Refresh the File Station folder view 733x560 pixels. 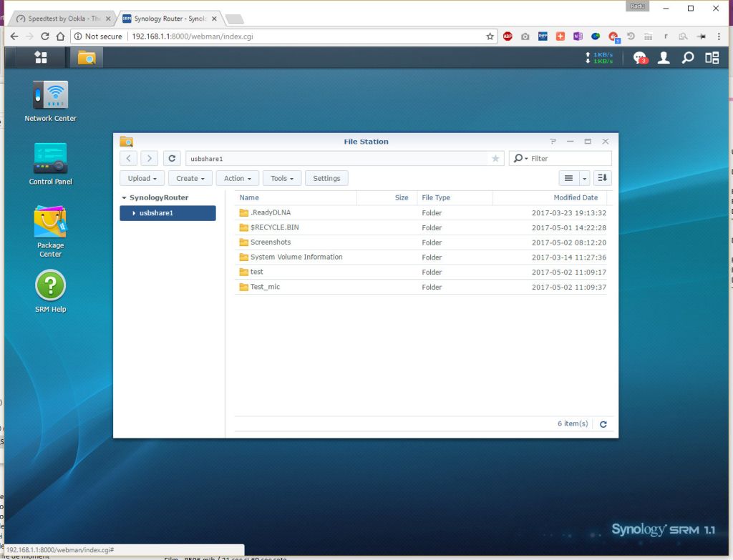(x=172, y=159)
